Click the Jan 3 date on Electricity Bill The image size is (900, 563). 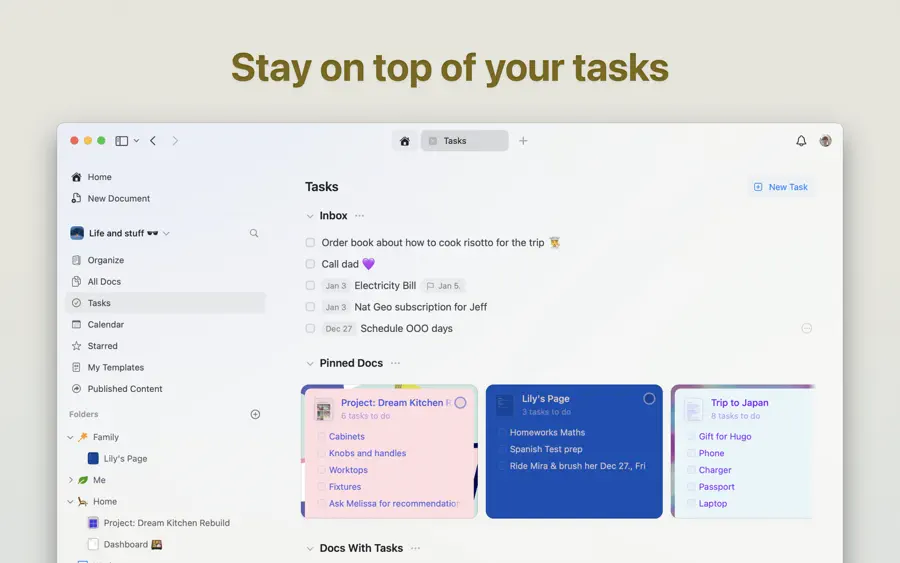(336, 286)
